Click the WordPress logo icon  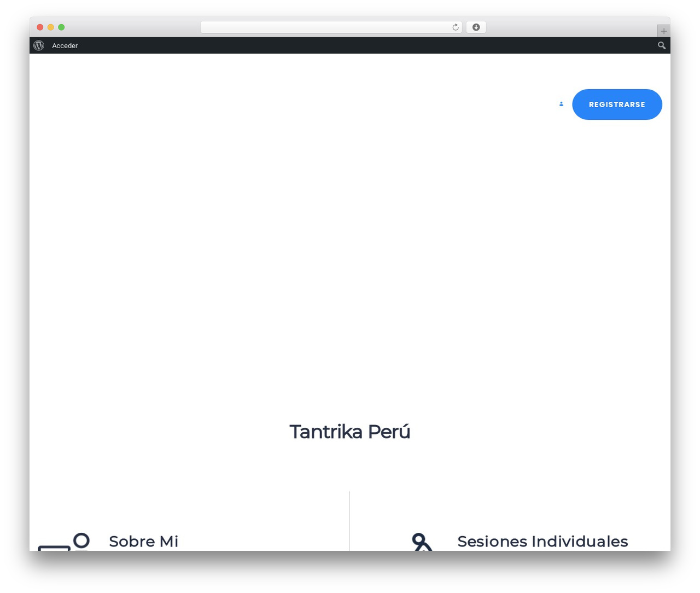coord(39,45)
